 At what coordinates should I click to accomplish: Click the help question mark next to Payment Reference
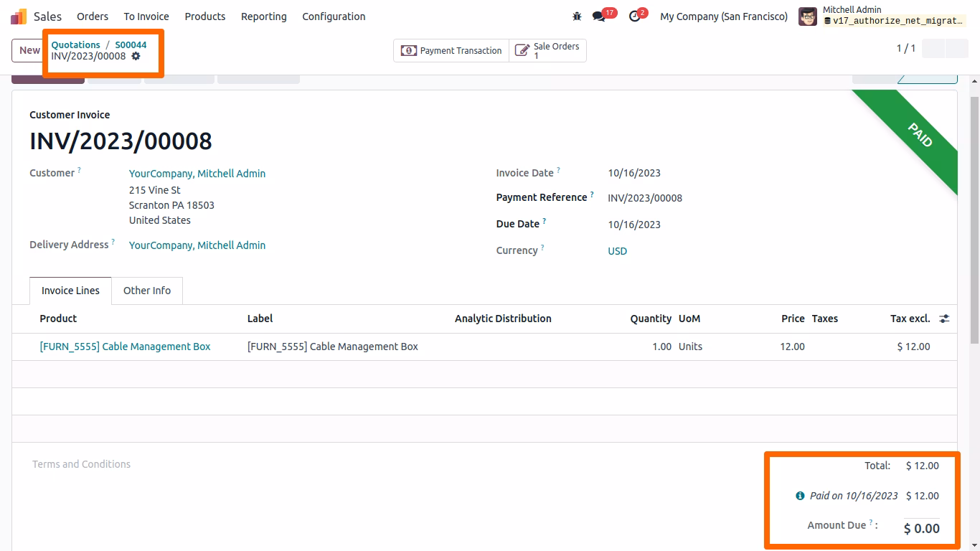click(x=593, y=194)
